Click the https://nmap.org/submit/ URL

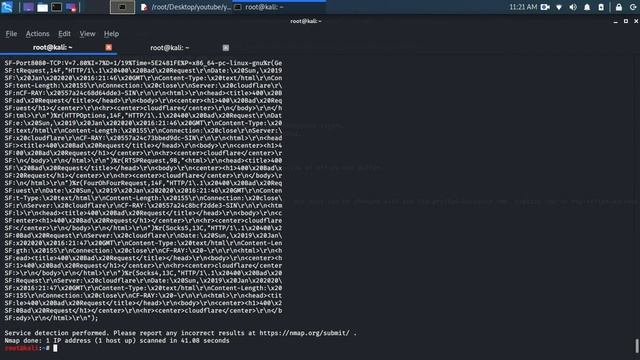click(304, 333)
